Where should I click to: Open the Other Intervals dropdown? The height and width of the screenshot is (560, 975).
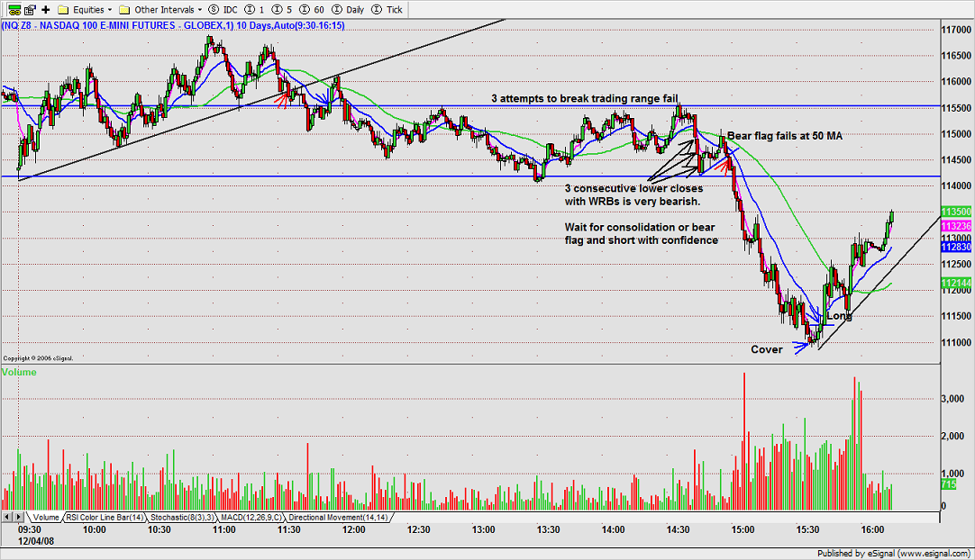pyautogui.click(x=161, y=9)
